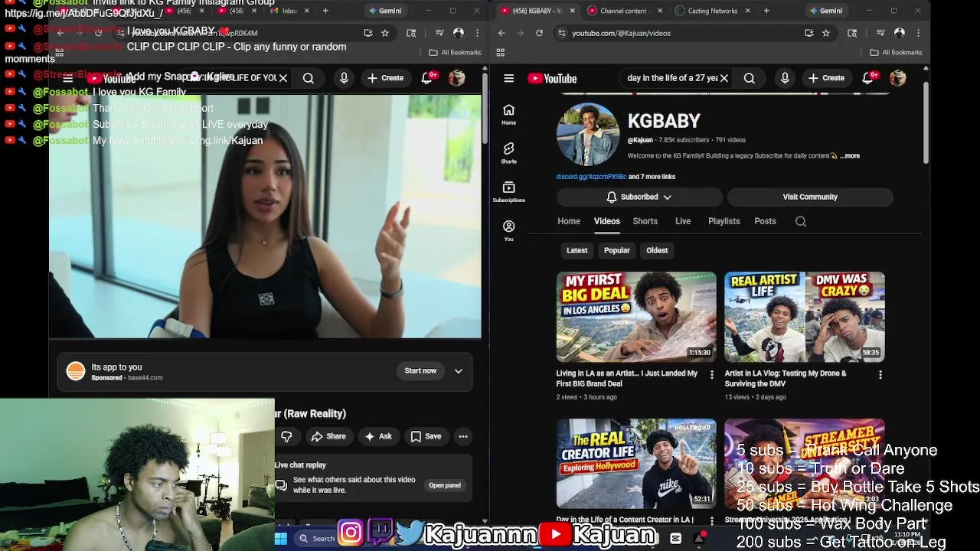This screenshot has height=551, width=980.
Task: Click the YouTube logo in right window
Action: [x=552, y=78]
